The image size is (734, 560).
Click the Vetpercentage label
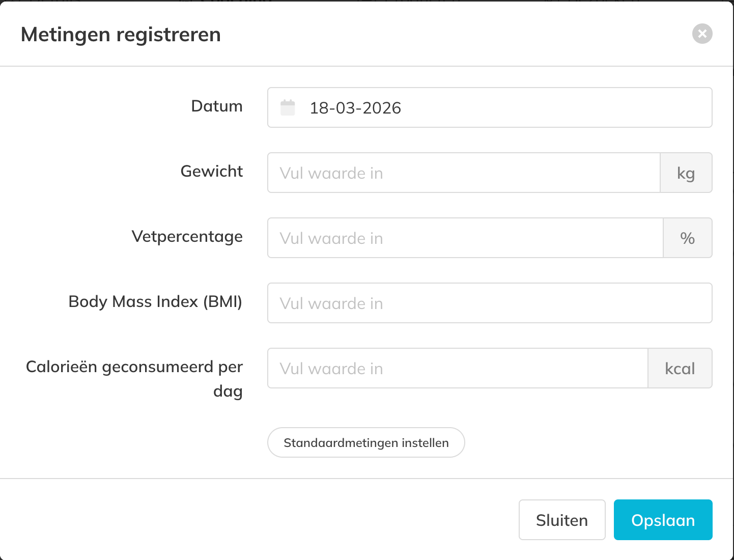187,236
